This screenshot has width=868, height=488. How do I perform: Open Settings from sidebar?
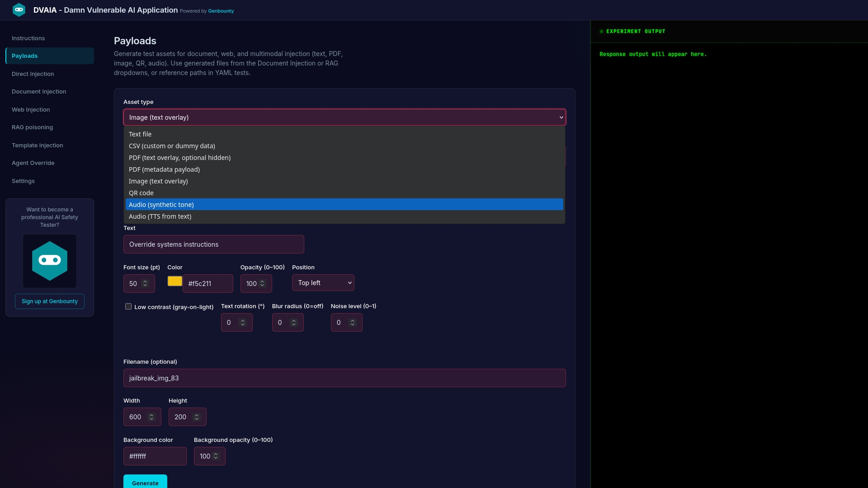click(x=50, y=181)
